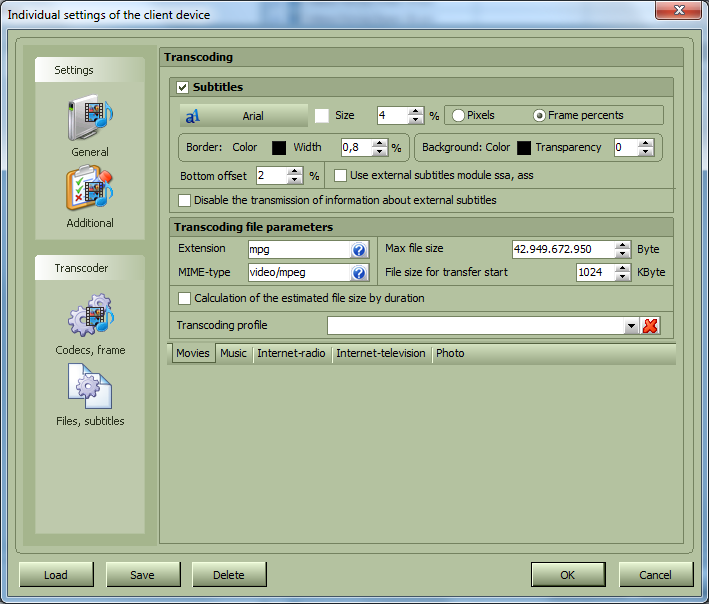The width and height of the screenshot is (709, 604).
Task: Check Disable transmission of external subtitles info
Action: point(184,200)
